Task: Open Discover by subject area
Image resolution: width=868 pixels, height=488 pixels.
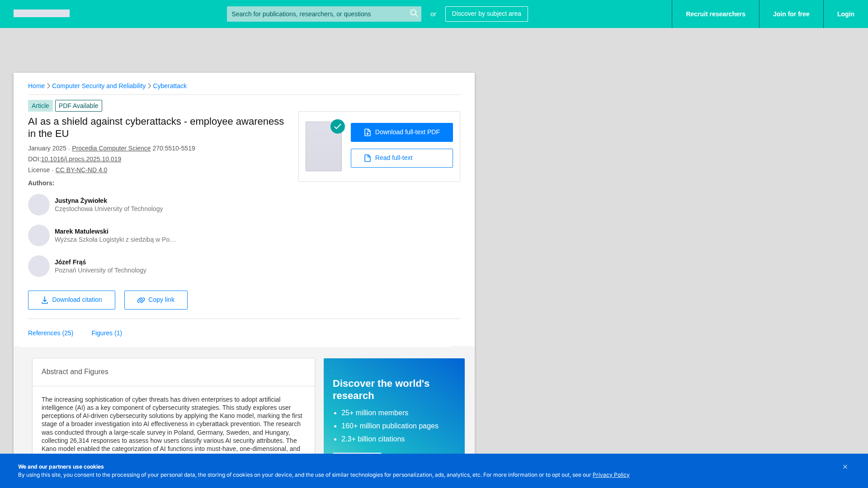Action: pyautogui.click(x=486, y=14)
